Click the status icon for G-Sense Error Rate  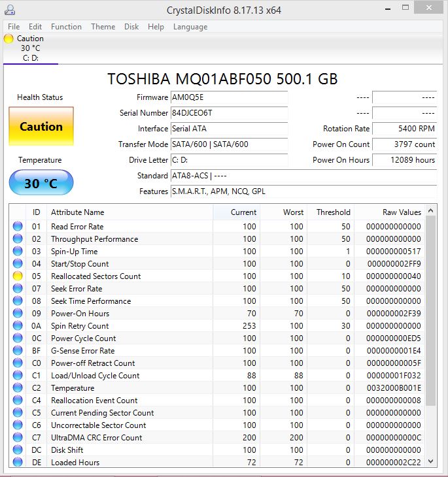point(18,351)
